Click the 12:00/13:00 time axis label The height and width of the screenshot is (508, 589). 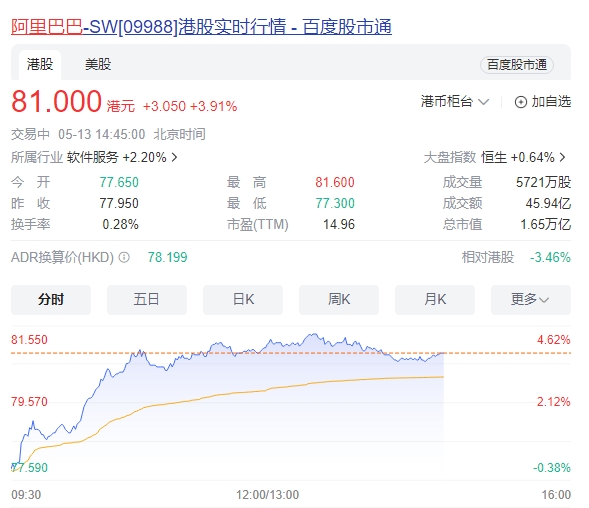pyautogui.click(x=267, y=494)
